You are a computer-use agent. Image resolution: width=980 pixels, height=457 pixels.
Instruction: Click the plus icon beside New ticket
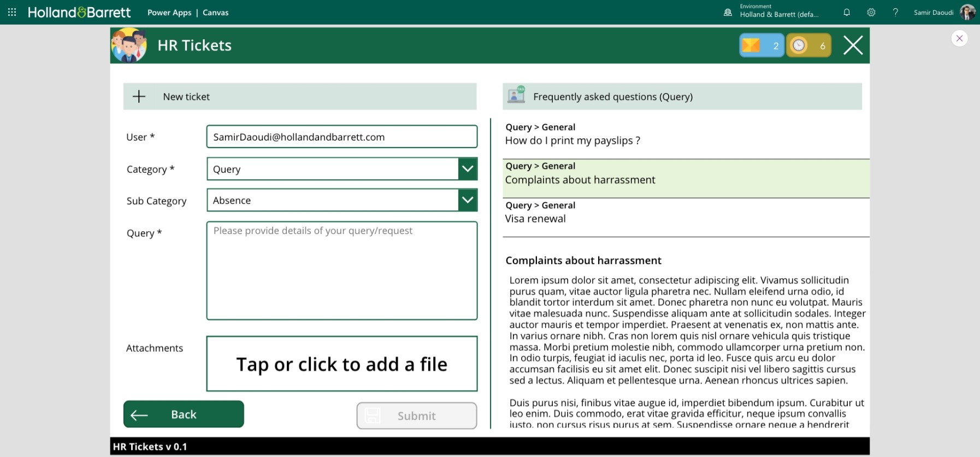pyautogui.click(x=139, y=97)
